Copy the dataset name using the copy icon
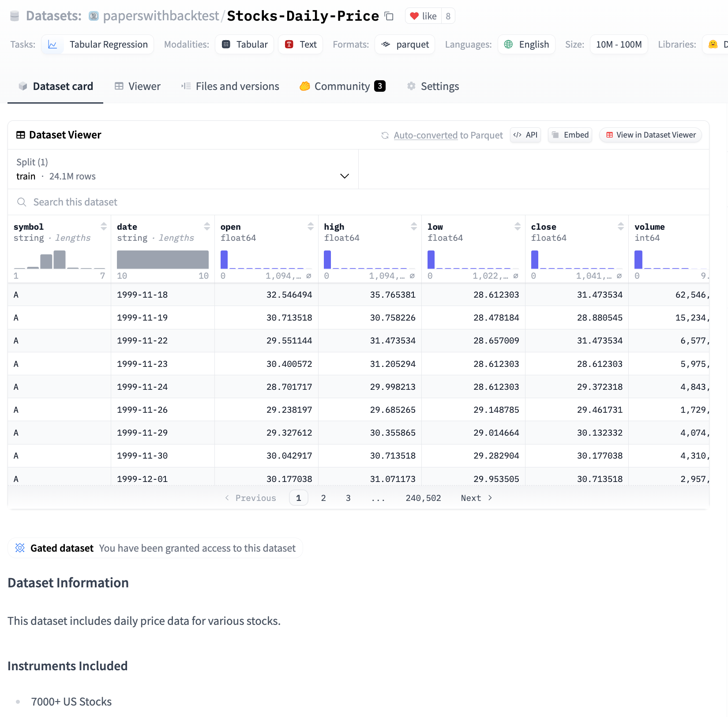This screenshot has height=717, width=728. (x=389, y=16)
